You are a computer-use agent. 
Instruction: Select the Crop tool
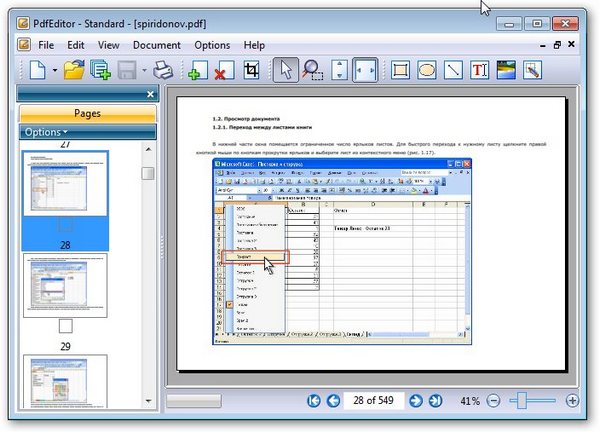point(252,71)
